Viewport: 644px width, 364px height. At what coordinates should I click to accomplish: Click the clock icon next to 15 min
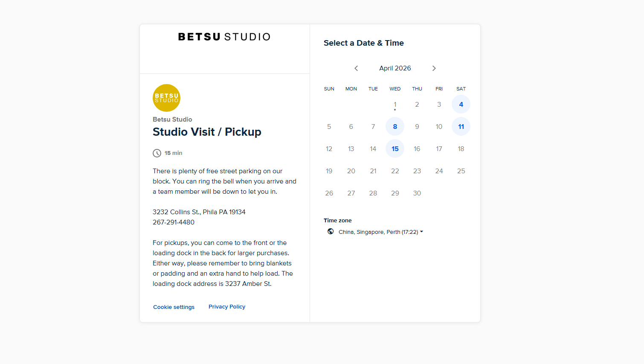point(157,153)
